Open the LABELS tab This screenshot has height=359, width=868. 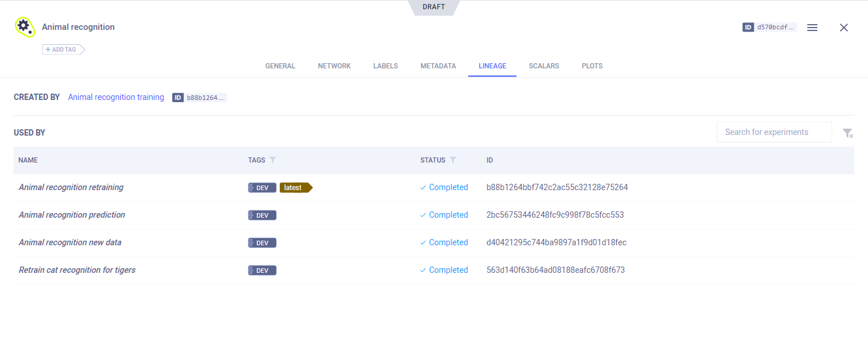(x=385, y=66)
